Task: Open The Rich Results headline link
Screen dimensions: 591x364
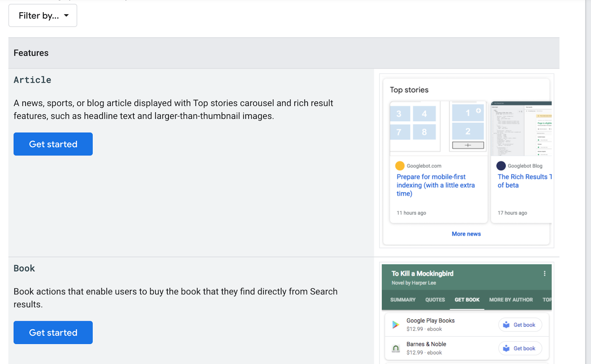Action: [525, 181]
